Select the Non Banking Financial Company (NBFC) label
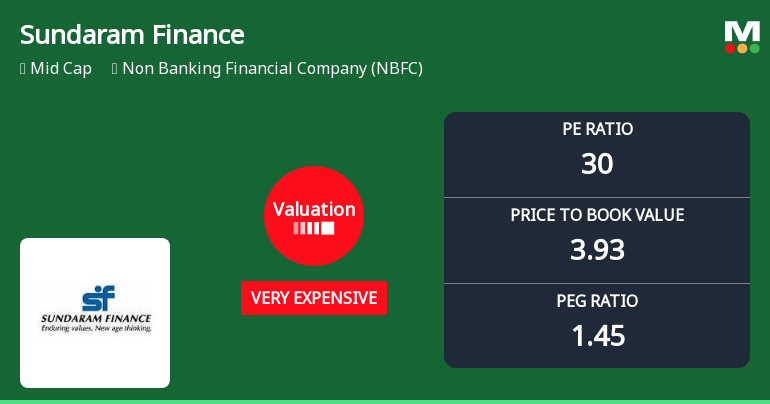The image size is (770, 404). [x=272, y=69]
